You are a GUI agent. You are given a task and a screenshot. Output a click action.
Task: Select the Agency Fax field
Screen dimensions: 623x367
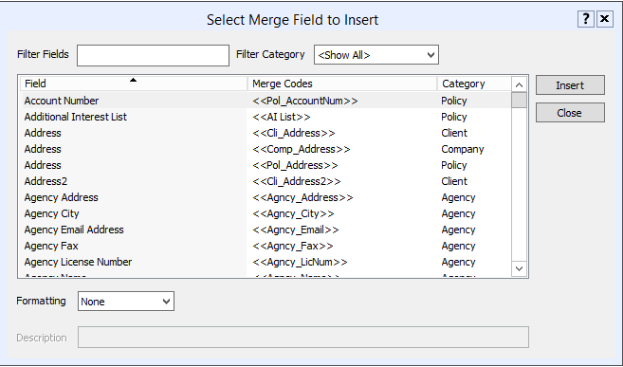(x=51, y=246)
